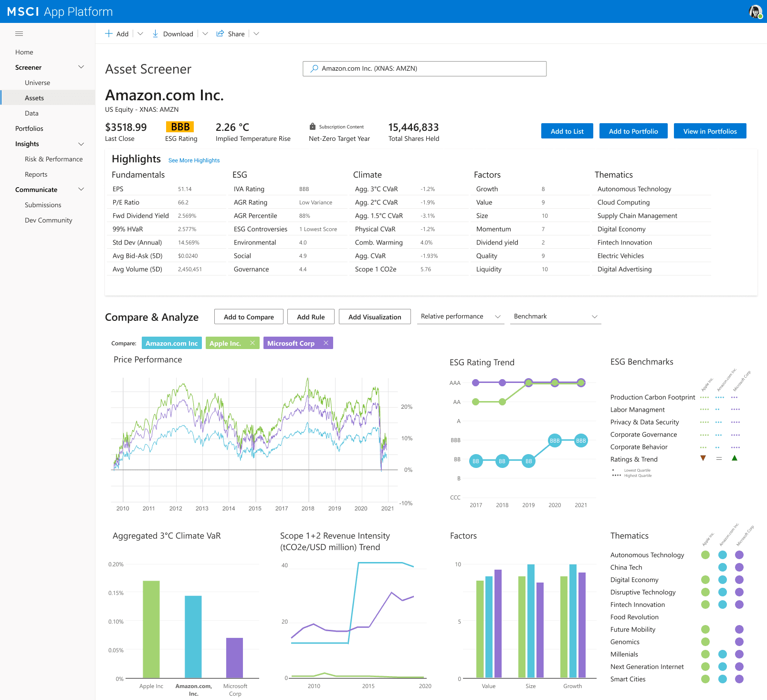
Task: Open Data under Screener
Action: click(x=32, y=113)
